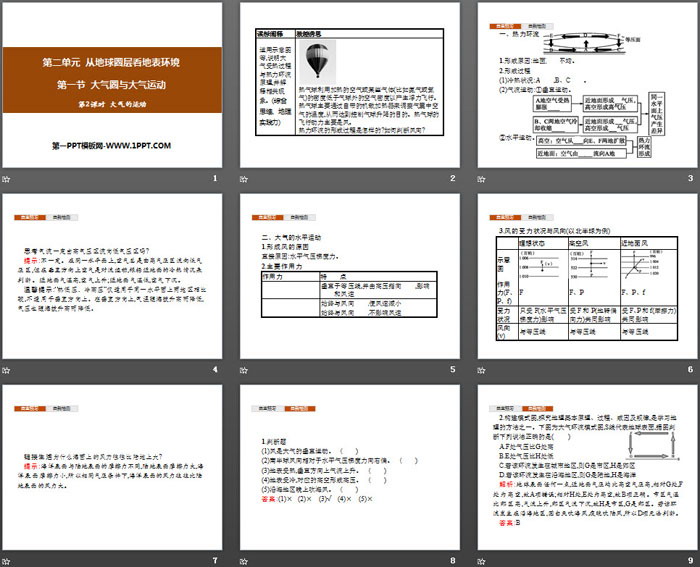Viewport: 700px width, 567px height.
Task: Click gray tab on slide 9
Action: (x=505, y=409)
